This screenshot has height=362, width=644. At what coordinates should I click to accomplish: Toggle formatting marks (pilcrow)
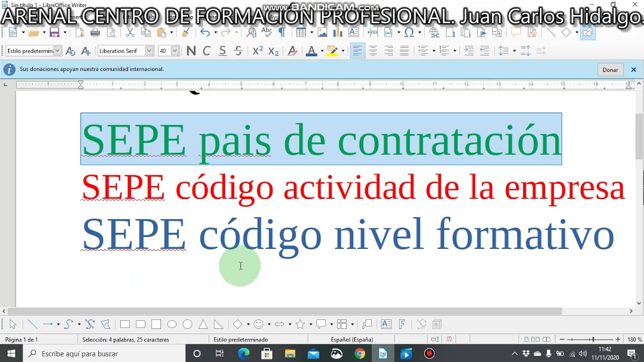coord(282,33)
